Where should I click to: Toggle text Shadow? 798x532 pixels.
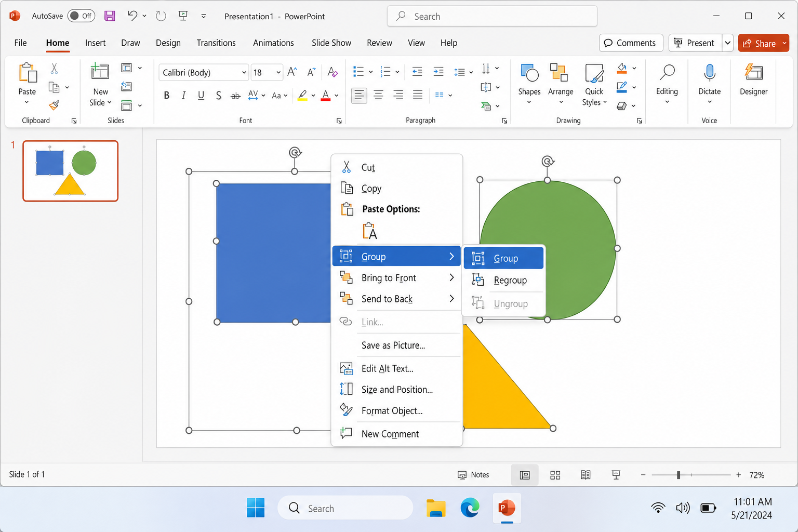pos(218,95)
